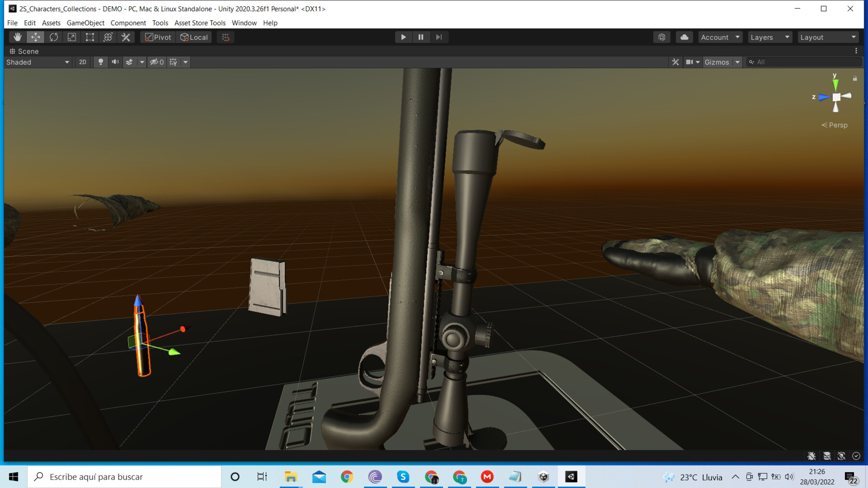Screen dimensions: 868x488
Task: Open the Layers dropdown
Action: tap(770, 37)
